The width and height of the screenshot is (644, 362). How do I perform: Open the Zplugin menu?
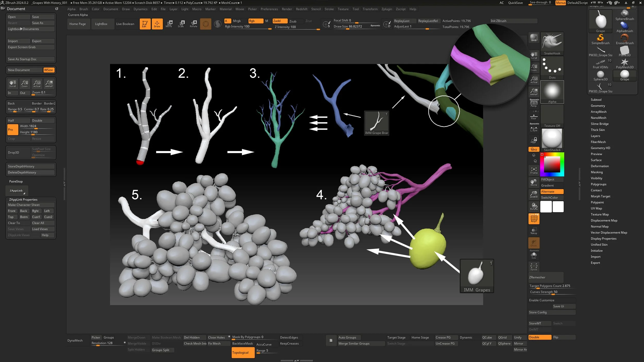click(386, 9)
